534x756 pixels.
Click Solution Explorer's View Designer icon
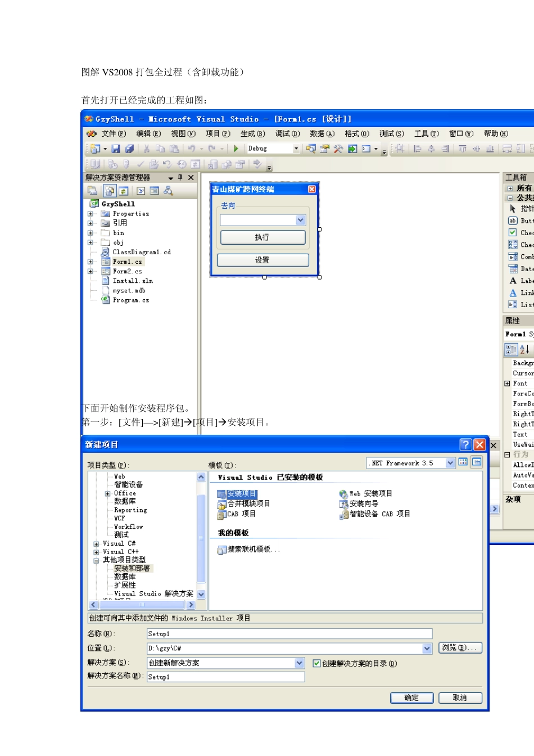point(154,191)
